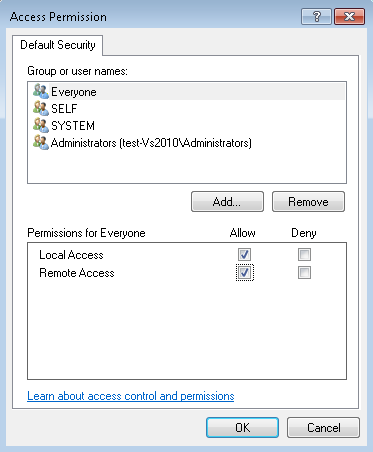Click the SELF user group icon
The height and width of the screenshot is (452, 373).
coord(41,108)
